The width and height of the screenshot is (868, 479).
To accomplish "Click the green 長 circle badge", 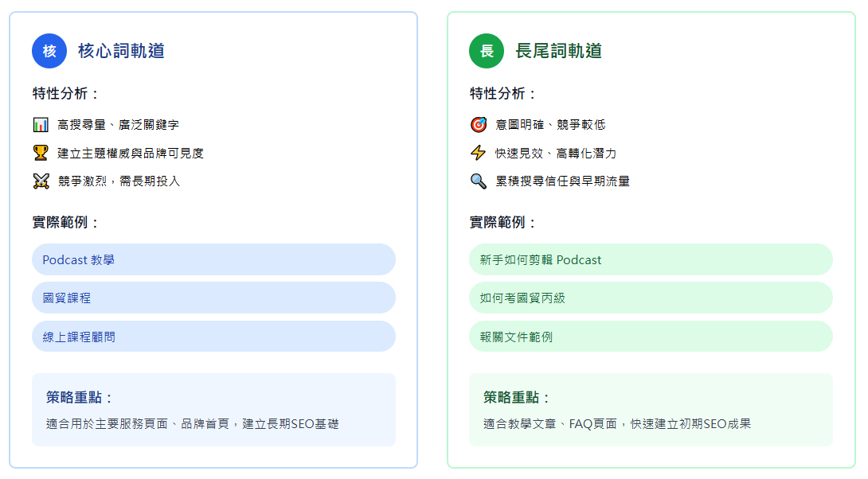I will coord(487,51).
